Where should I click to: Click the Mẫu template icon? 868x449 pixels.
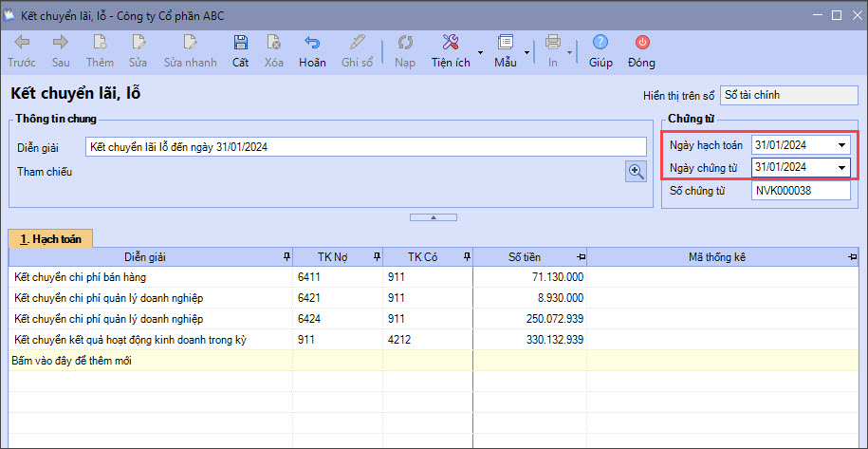(505, 43)
